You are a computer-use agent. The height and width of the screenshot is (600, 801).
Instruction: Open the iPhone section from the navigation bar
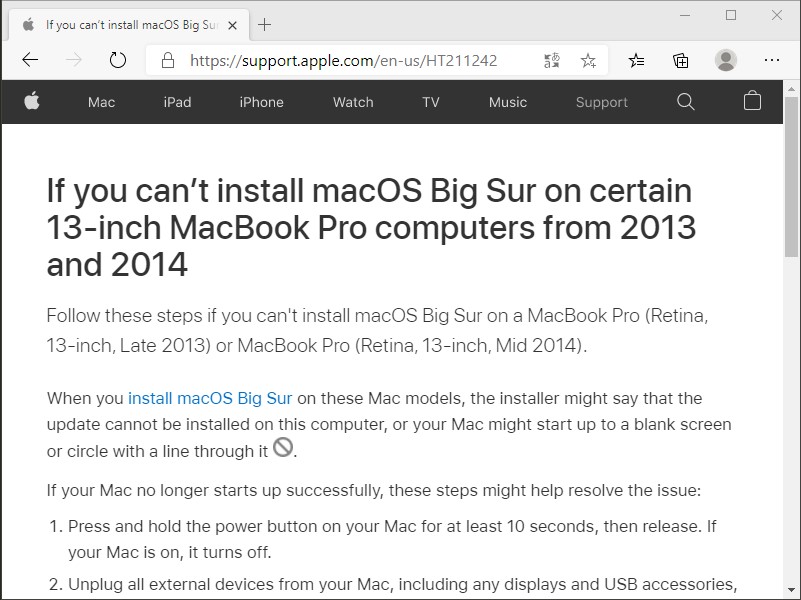(x=260, y=101)
